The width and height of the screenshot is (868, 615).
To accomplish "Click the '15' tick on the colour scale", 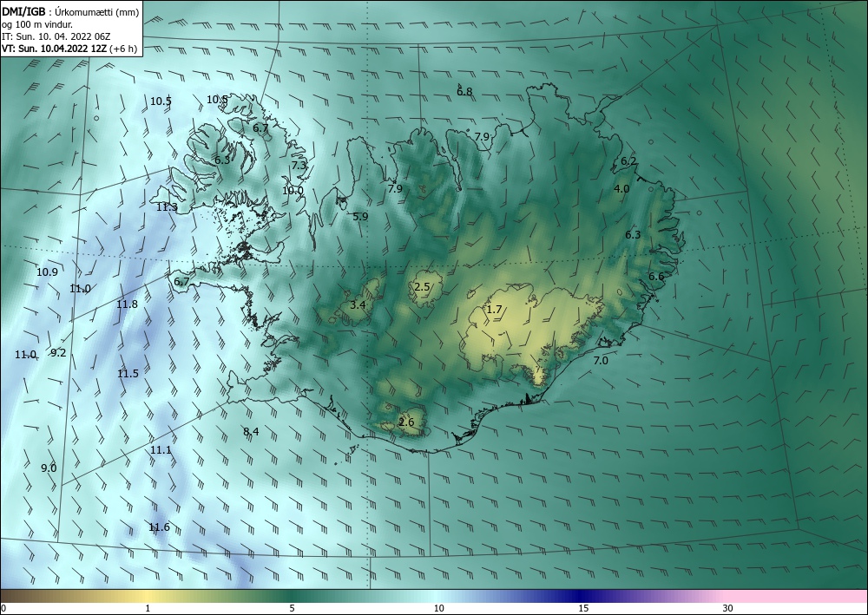I will [583, 608].
